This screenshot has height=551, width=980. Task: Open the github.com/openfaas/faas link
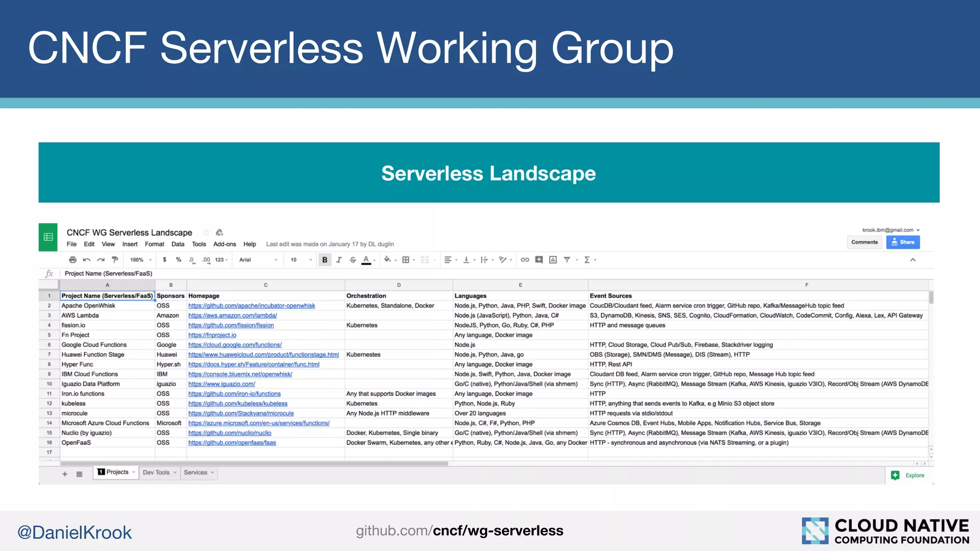click(x=232, y=443)
